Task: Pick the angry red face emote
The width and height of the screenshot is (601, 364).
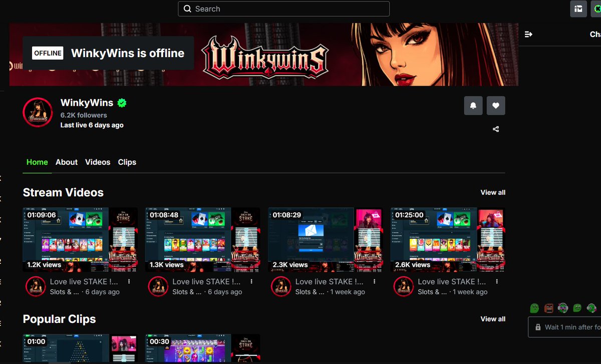Action: [x=549, y=308]
